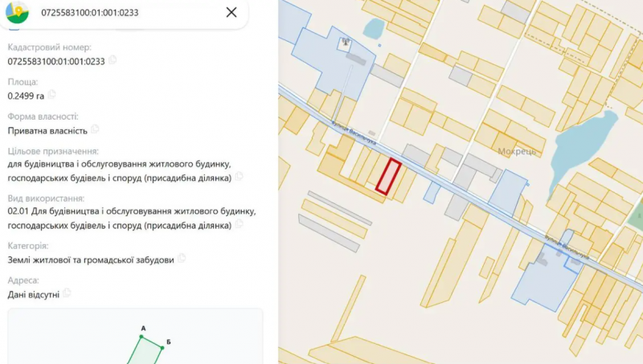This screenshot has height=364, width=643.
Task: Click the map pin logo icon
Action: coord(17,12)
